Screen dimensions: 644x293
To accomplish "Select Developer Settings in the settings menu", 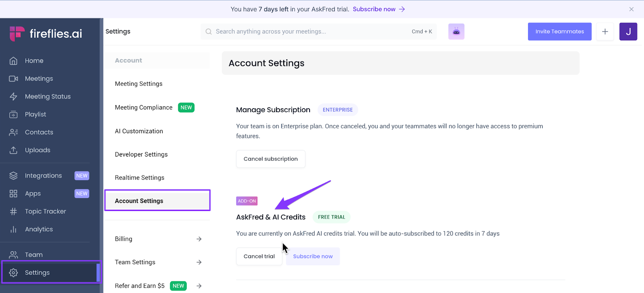I will coord(141,155).
